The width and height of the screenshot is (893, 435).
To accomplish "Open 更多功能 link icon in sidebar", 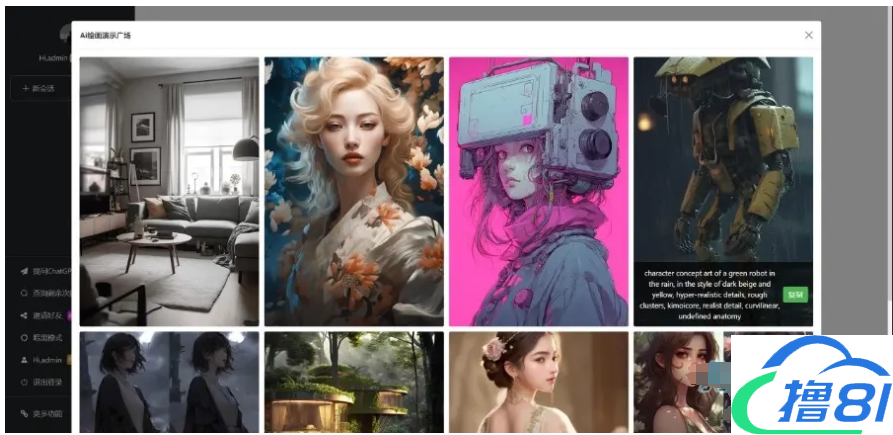I will 24,413.
